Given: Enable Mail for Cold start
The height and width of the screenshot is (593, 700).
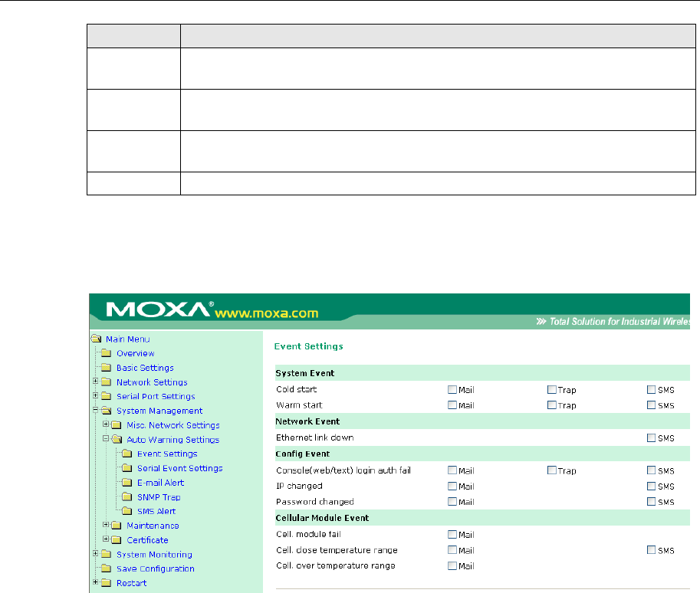Looking at the screenshot, I should (x=452, y=389).
